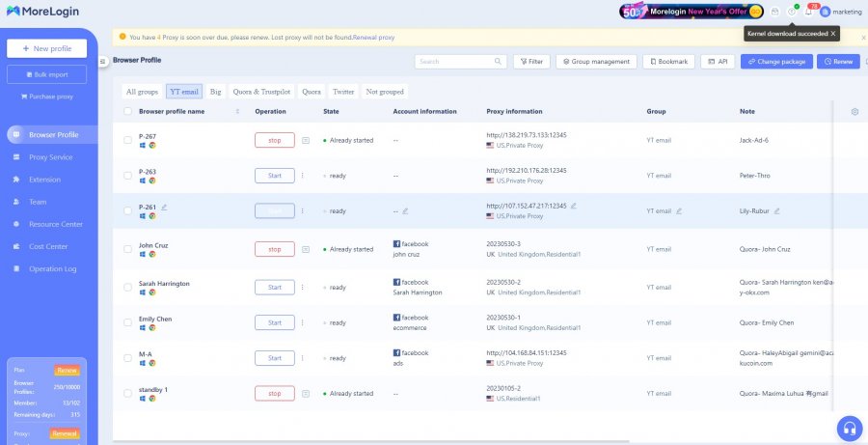868x445 pixels.
Task: Click the Bulk import button
Action: coord(46,74)
